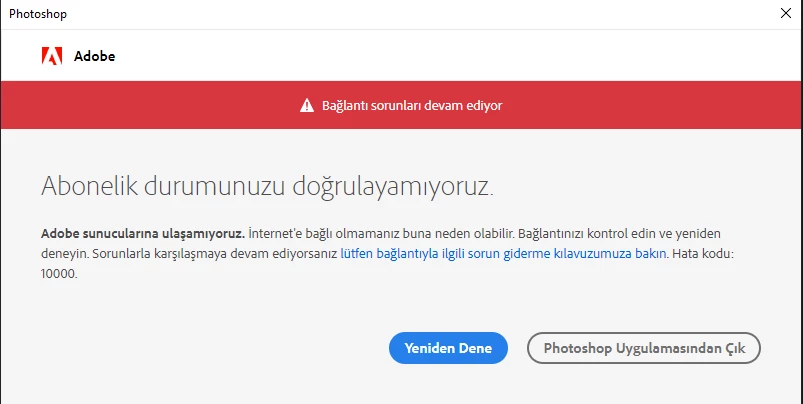Click the banner text Bağlantı sorunları devam ediyor
The height and width of the screenshot is (404, 803).
[412, 106]
